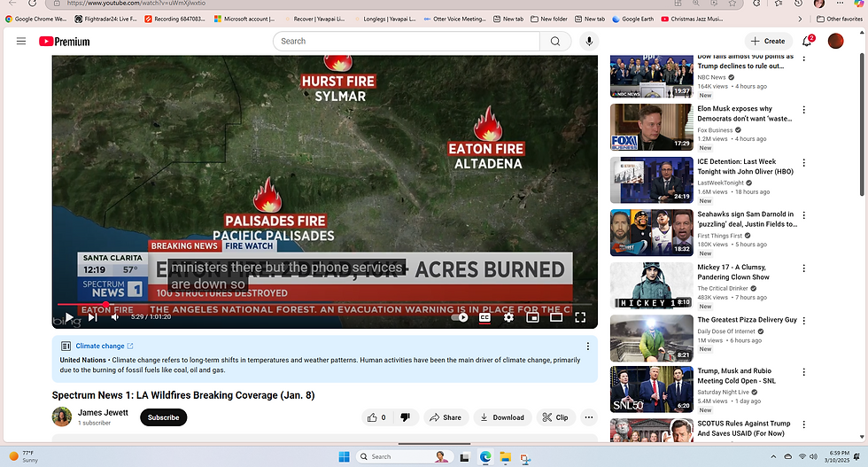
Task: Open Other favorites folder
Action: point(840,19)
